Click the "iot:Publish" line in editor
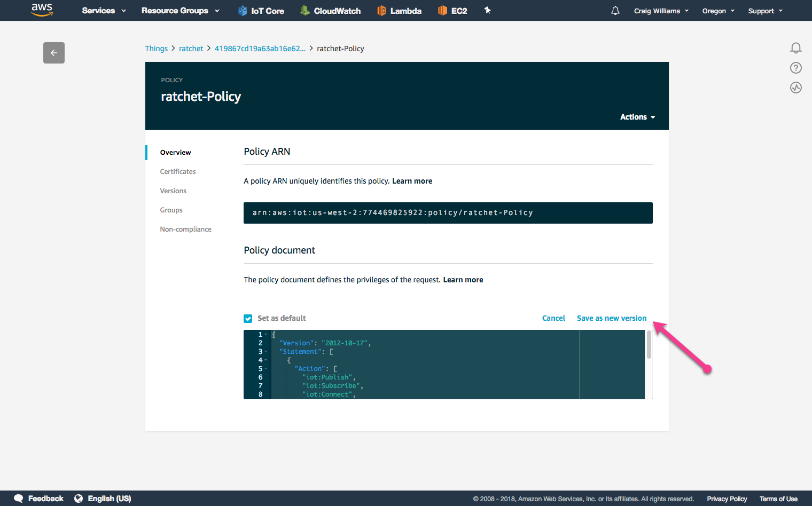Viewport: 812px width, 506px height. [x=329, y=377]
